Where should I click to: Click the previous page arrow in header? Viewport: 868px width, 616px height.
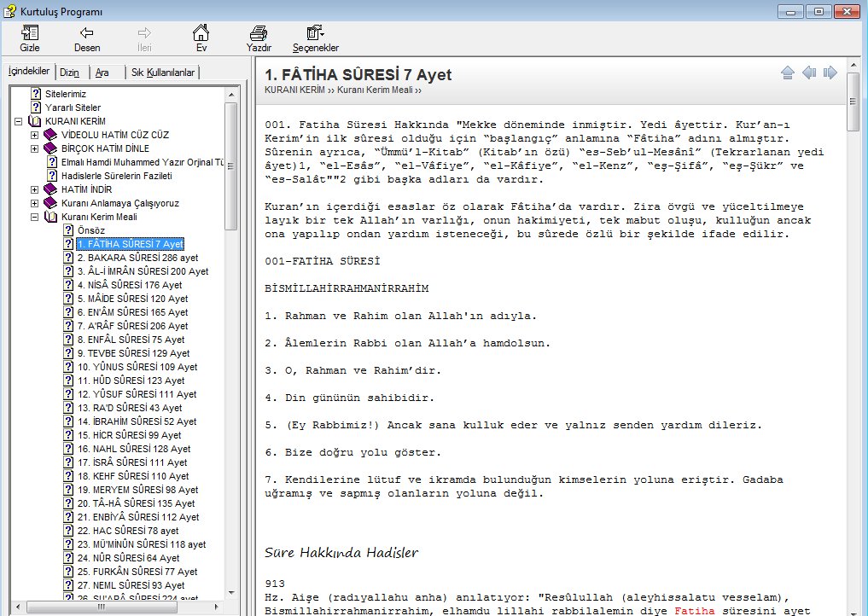pyautogui.click(x=809, y=73)
